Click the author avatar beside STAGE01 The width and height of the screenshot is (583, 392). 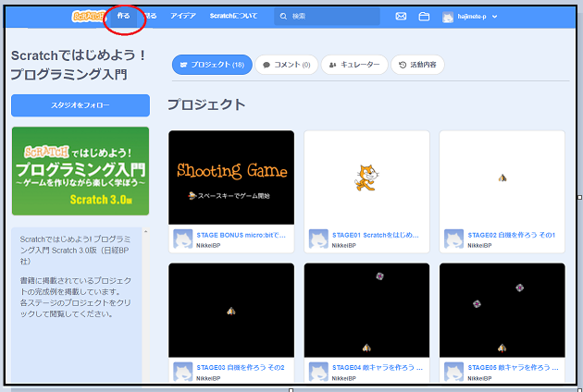tap(318, 239)
